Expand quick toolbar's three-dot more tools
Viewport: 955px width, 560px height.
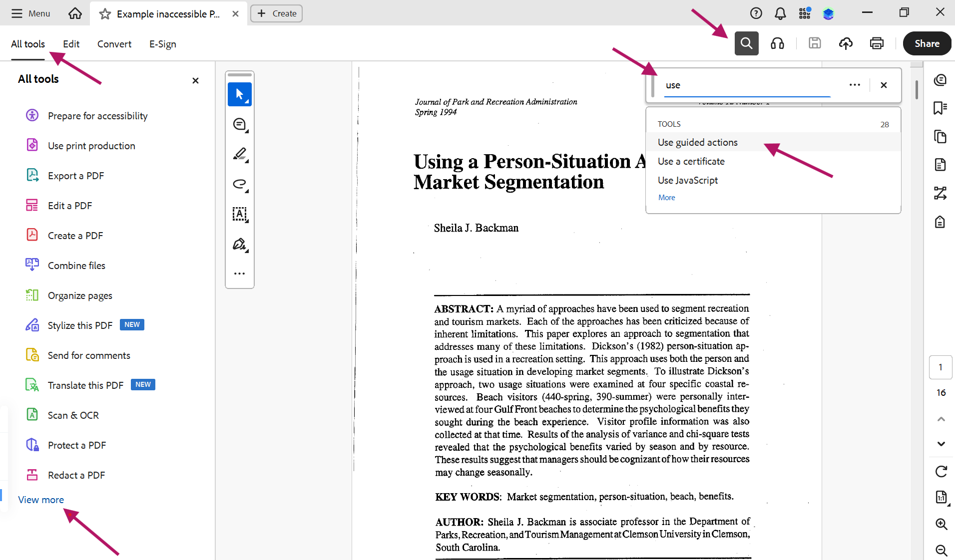coord(240,274)
